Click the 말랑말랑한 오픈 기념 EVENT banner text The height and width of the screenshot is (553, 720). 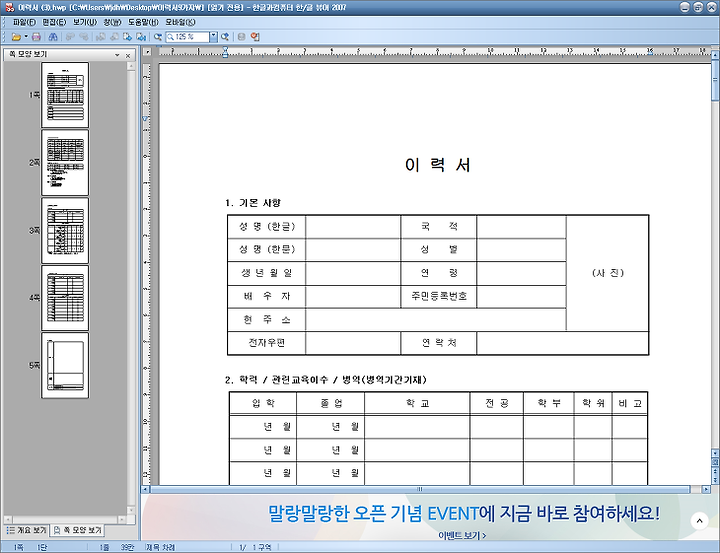click(464, 513)
